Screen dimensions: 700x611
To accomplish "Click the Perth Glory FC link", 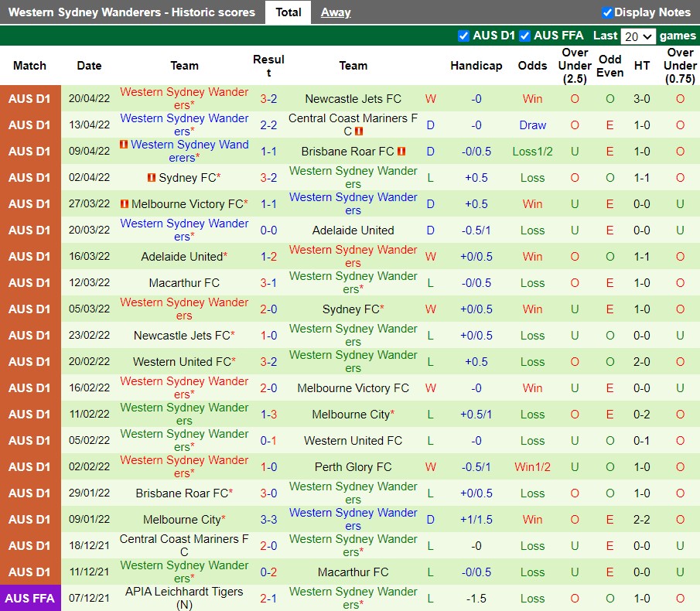I will tap(353, 466).
